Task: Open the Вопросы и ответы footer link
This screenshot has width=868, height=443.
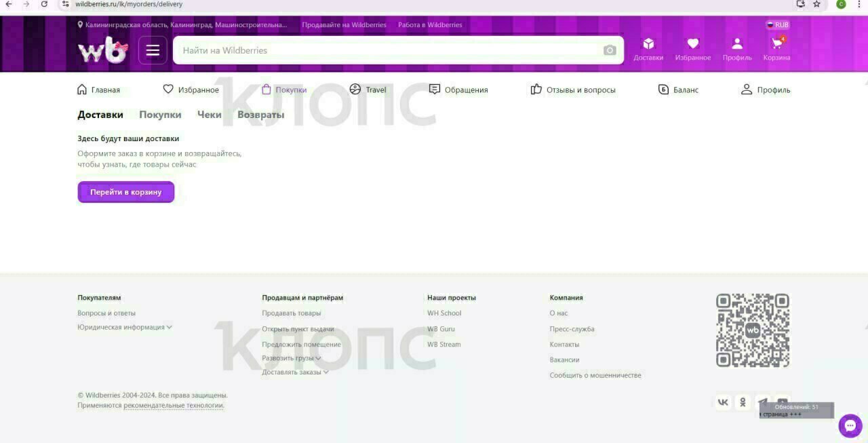Action: (106, 313)
